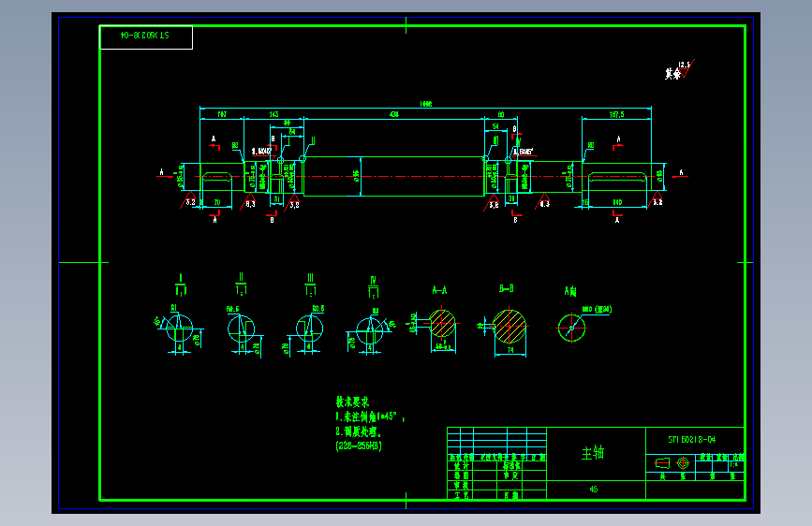
Task: Click the 60 length dimension
Action: coord(501,114)
